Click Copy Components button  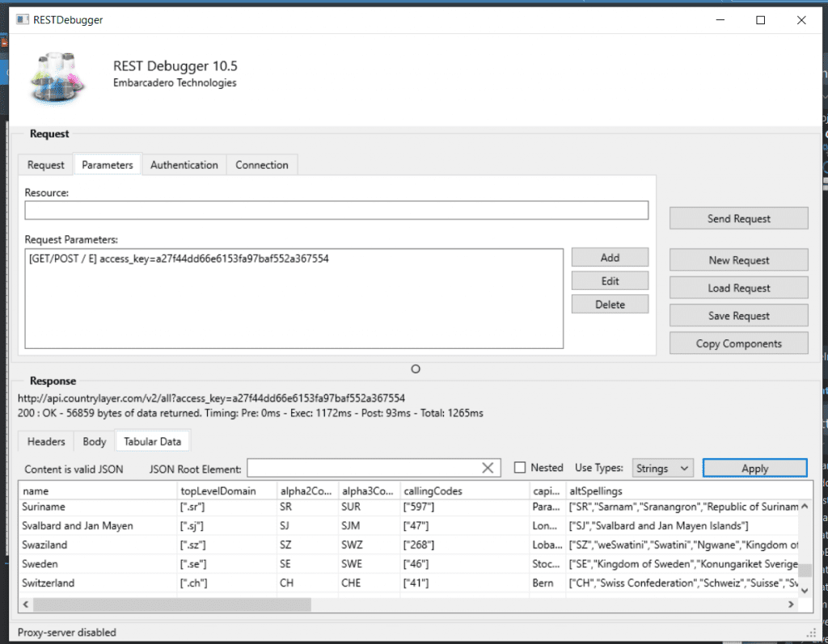coord(739,343)
